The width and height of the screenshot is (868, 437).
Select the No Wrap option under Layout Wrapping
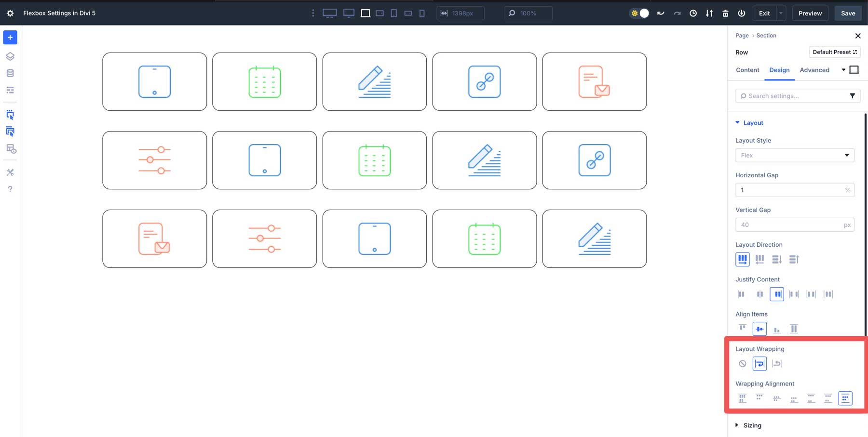pos(742,364)
